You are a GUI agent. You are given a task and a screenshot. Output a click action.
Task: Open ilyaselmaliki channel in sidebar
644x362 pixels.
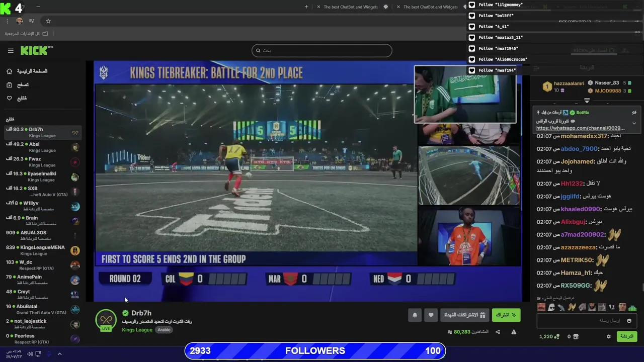(x=42, y=176)
